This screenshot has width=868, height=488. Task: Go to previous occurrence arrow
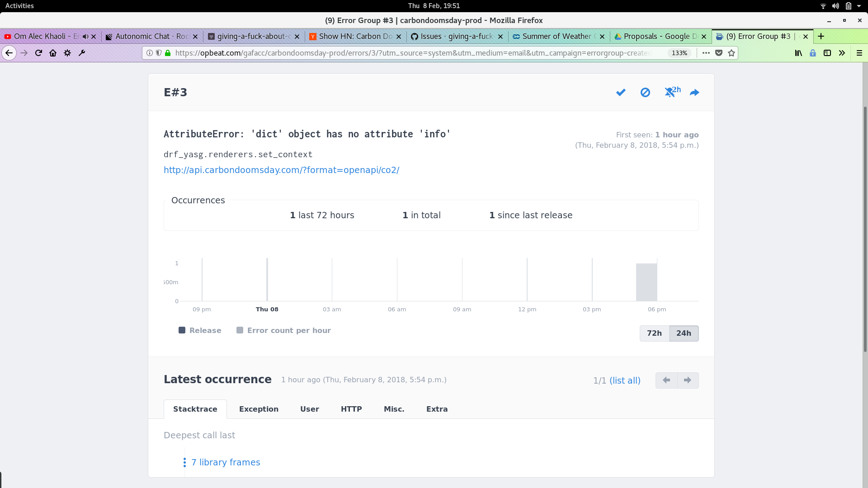666,380
